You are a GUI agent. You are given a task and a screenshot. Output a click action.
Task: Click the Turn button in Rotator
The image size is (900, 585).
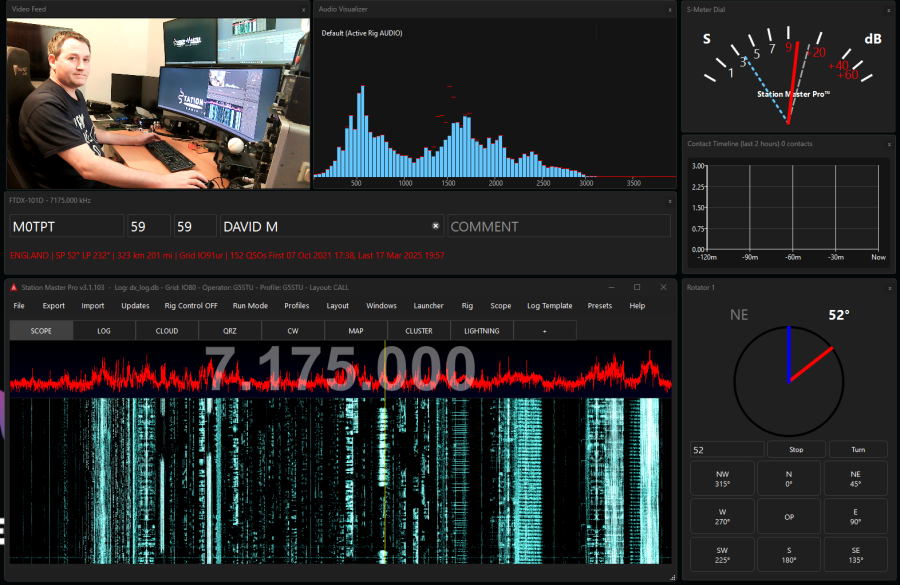858,450
